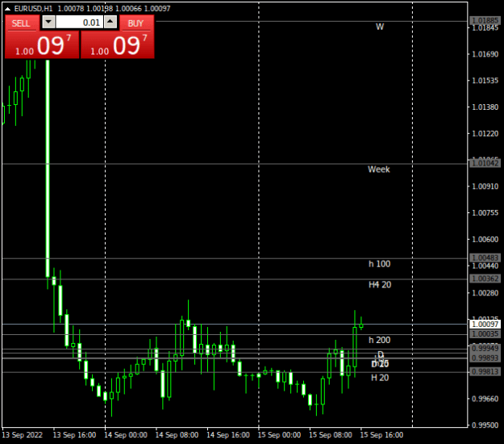This screenshot has width=504, height=444.
Task: Click the 1.01885 price tag
Action: point(485,21)
